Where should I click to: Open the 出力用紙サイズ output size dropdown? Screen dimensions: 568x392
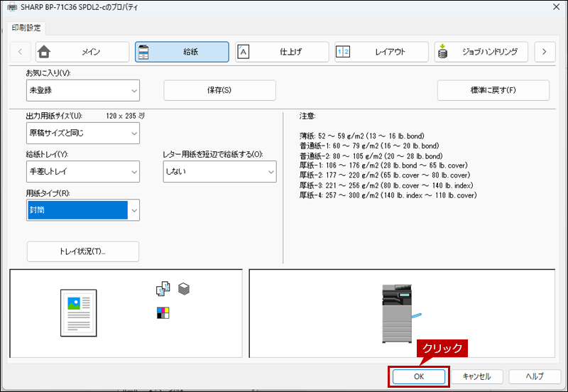[x=82, y=133]
